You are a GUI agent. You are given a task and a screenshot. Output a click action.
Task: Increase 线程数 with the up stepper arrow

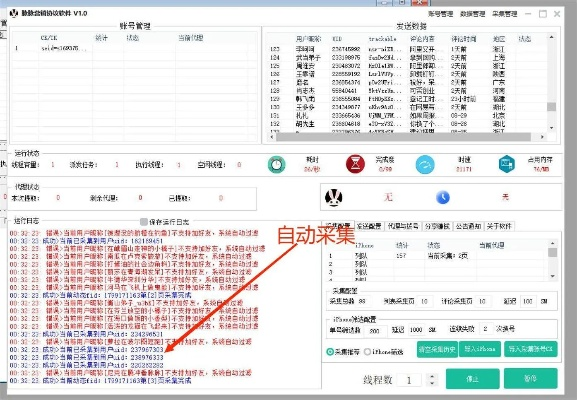[x=432, y=376]
